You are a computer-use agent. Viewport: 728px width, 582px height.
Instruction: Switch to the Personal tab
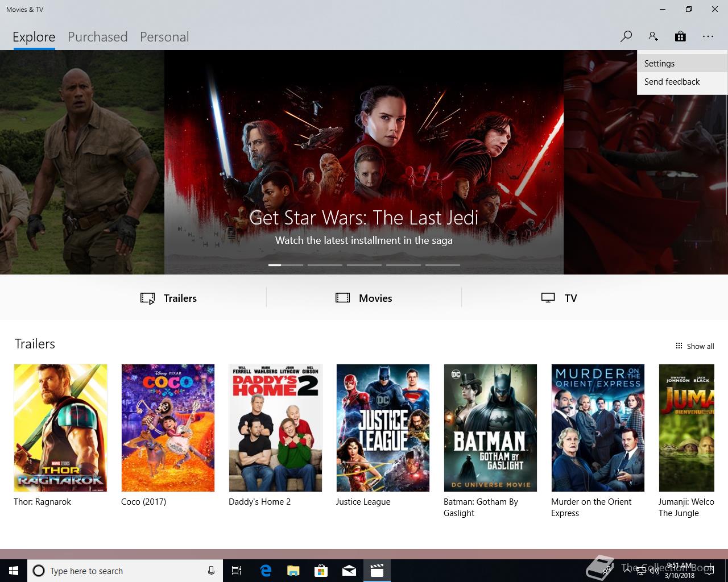(x=164, y=37)
